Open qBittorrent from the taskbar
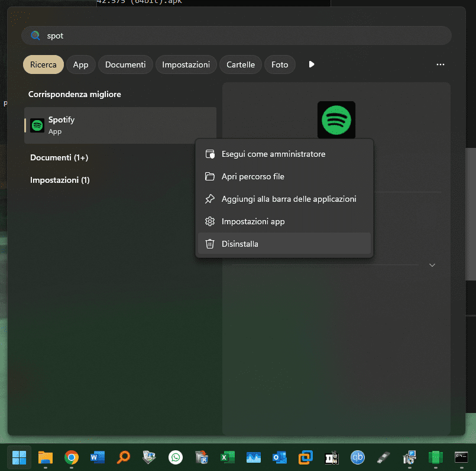 click(x=358, y=457)
